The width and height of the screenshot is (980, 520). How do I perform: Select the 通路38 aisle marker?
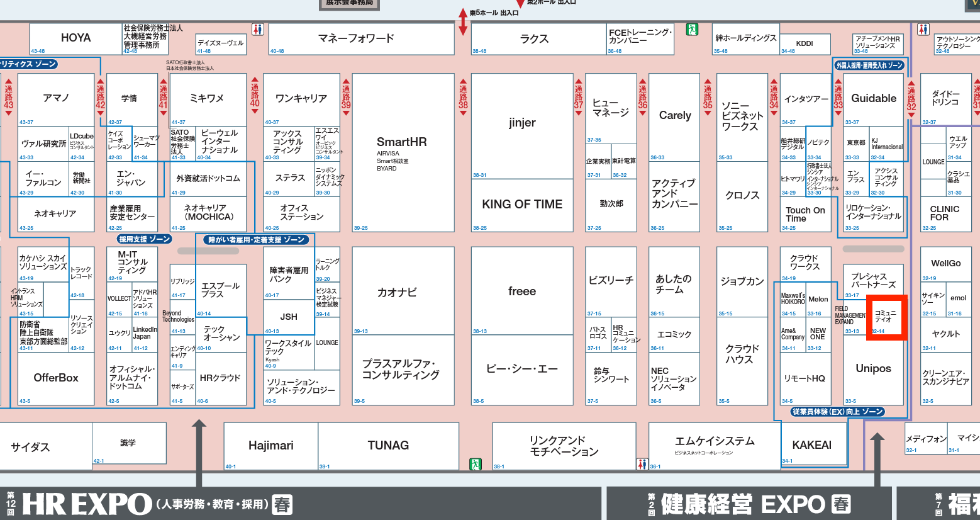click(463, 96)
